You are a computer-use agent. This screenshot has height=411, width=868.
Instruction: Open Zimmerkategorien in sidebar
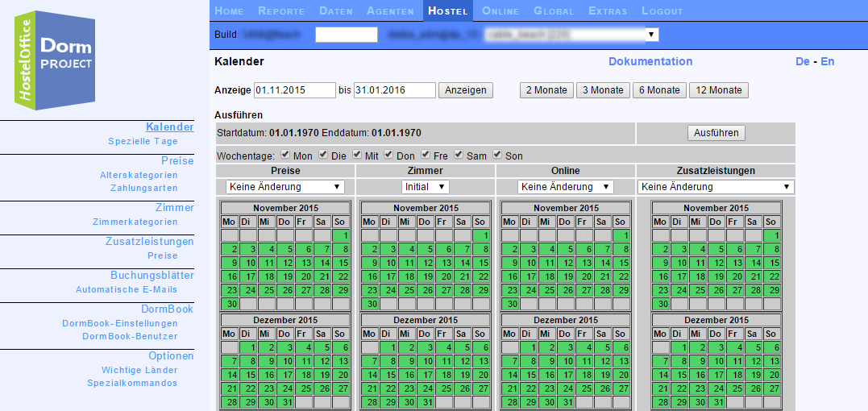point(135,222)
